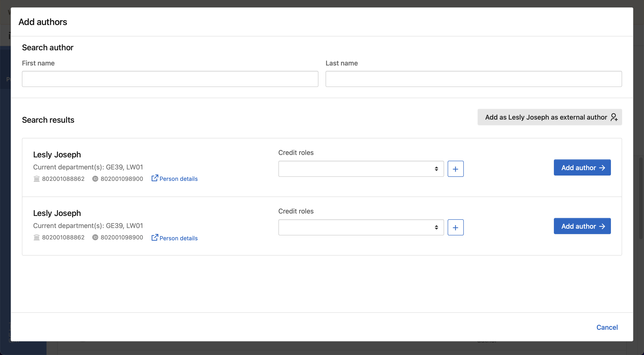Click the external-link icon next to first Person details
644x355 pixels.
(155, 178)
